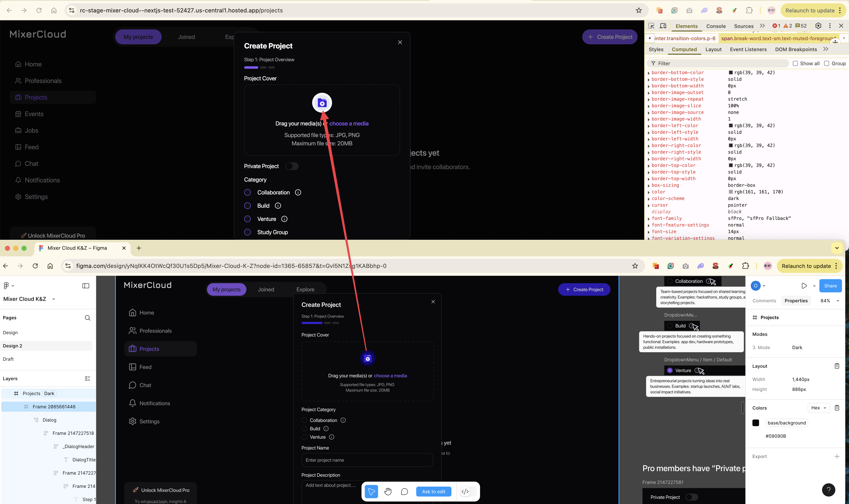The height and width of the screenshot is (504, 849).
Task: Toggle Figma sidebar panel icon
Action: 86,286
